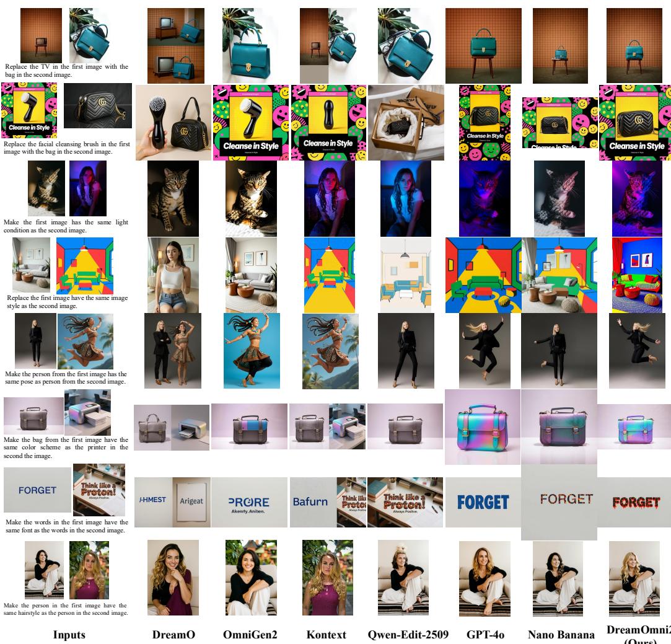
Task: Open the black Gucci bag input image
Action: (x=98, y=110)
